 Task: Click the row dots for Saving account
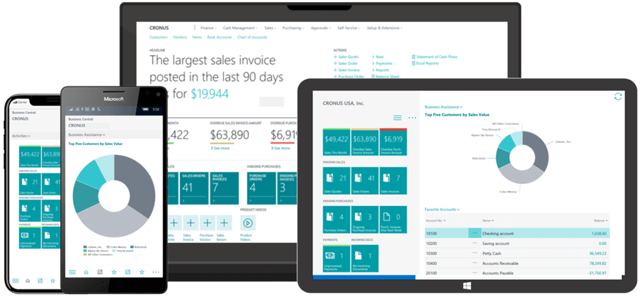coord(475,243)
